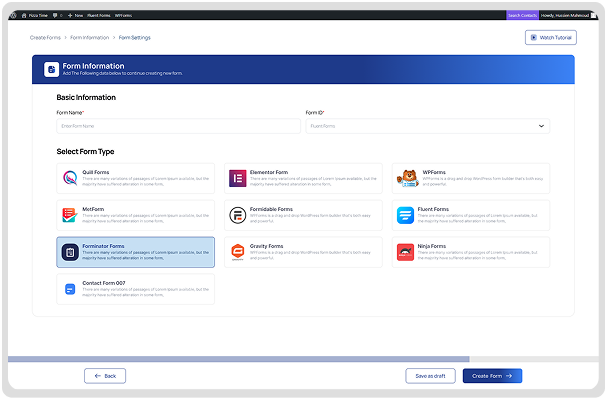Click the Create Form button
Screen dimensions: 607x400
(x=492, y=376)
